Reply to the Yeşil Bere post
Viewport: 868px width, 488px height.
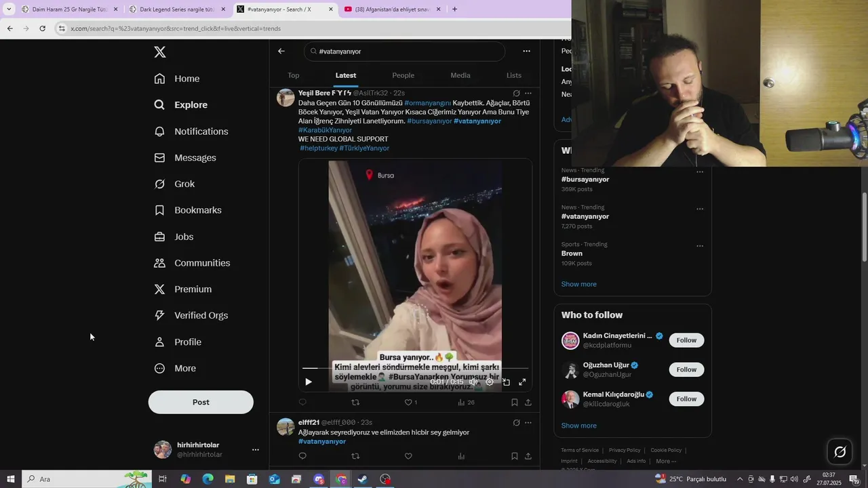tap(302, 403)
